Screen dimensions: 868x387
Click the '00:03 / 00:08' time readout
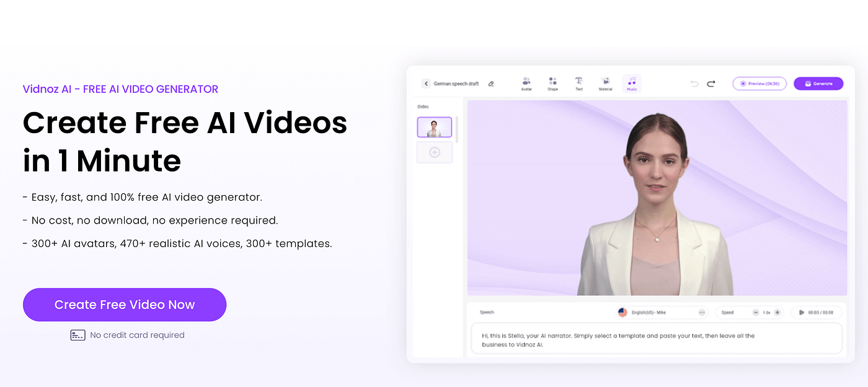821,313
